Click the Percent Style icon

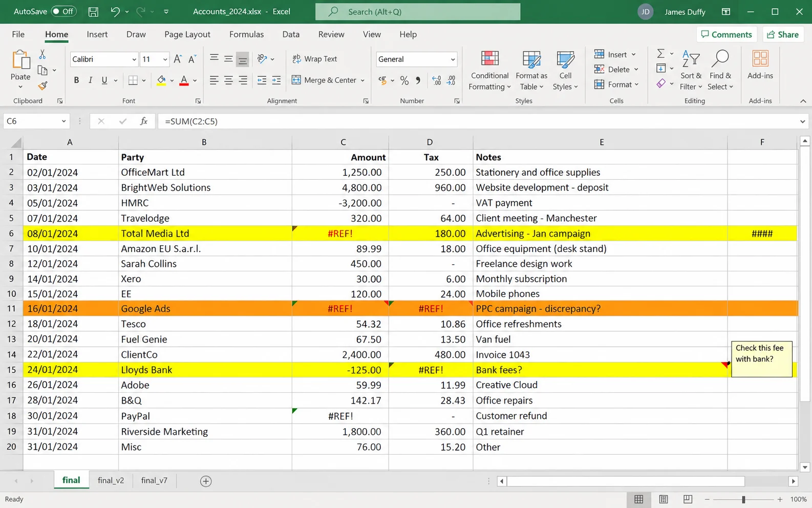[404, 80]
